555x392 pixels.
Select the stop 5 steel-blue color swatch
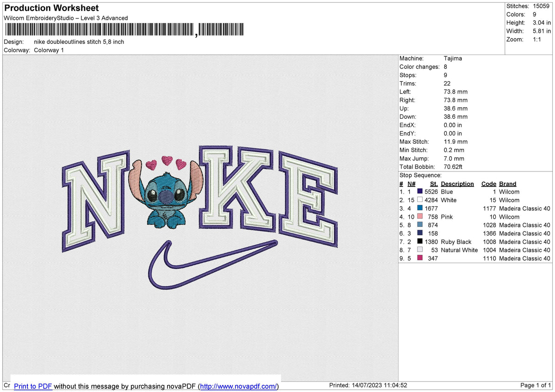(x=420, y=225)
